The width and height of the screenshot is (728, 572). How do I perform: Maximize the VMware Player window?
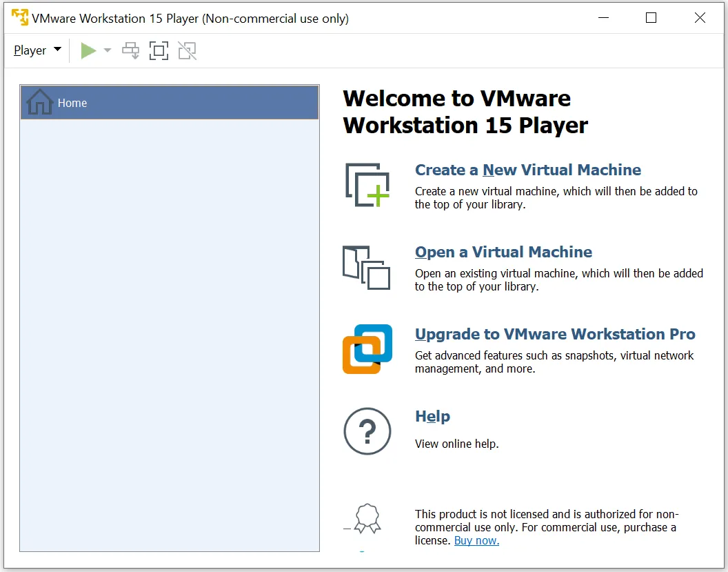click(651, 18)
